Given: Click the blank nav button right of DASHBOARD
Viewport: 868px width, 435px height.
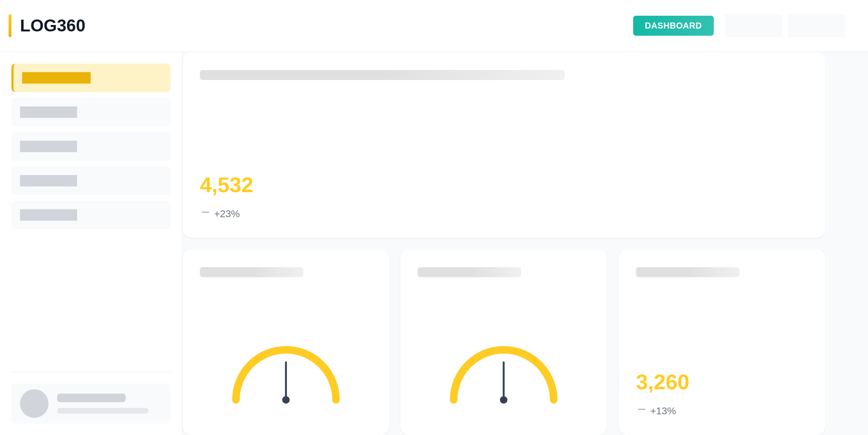Looking at the screenshot, I should (x=753, y=26).
